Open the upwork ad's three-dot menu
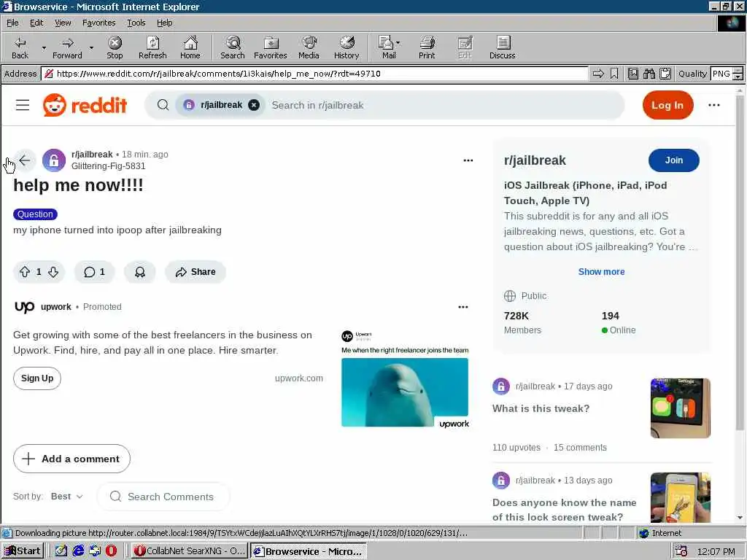Screen dimensions: 747x560 pyautogui.click(x=462, y=307)
